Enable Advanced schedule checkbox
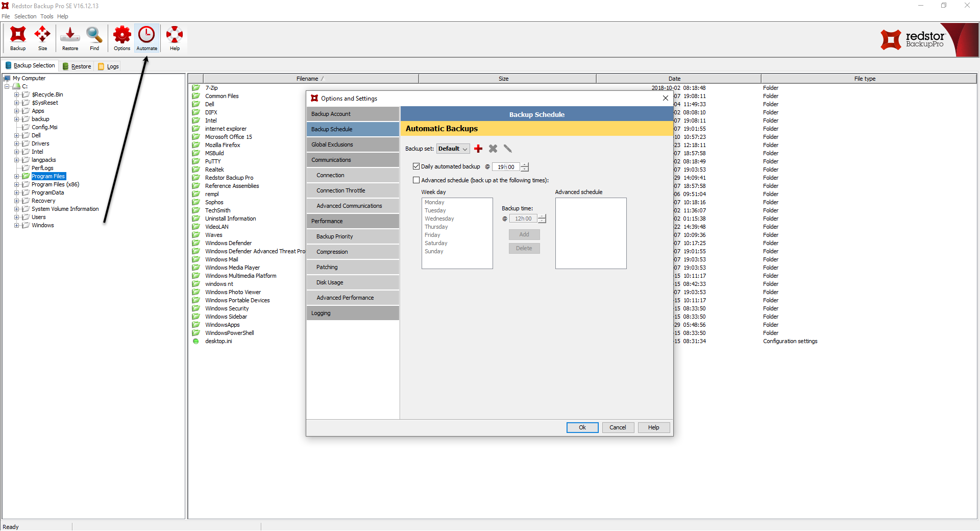 pos(416,180)
